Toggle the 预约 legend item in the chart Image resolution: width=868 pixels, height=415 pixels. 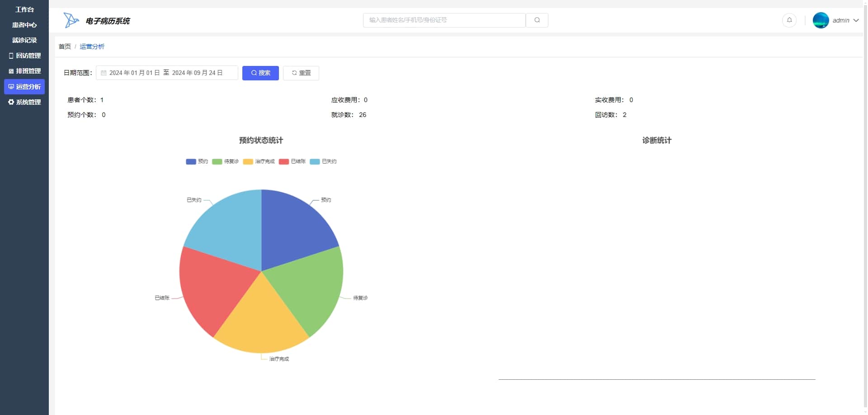tap(197, 161)
